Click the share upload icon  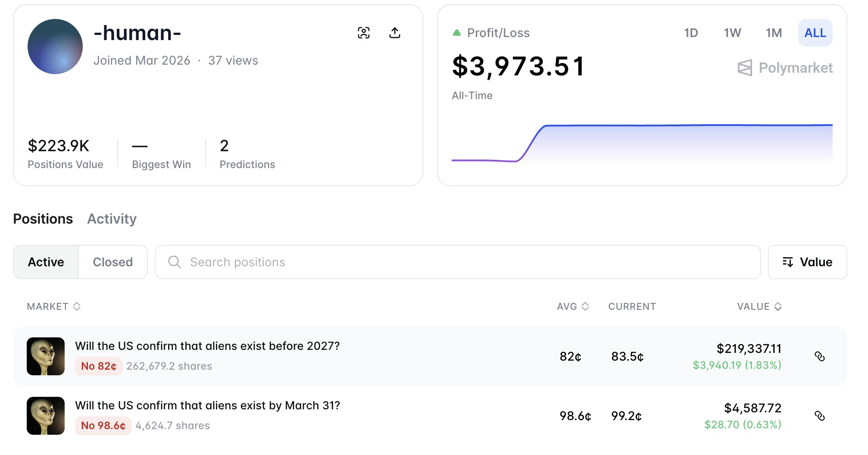[394, 33]
